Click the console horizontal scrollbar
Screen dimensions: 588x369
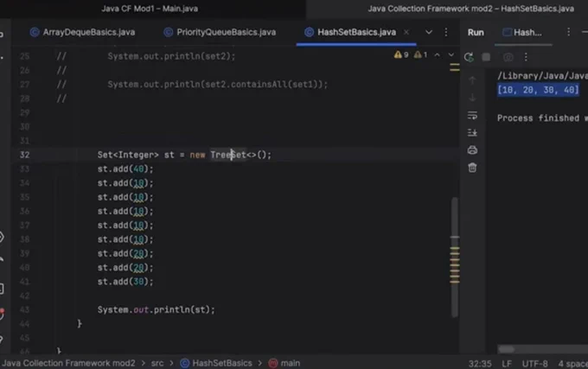506,349
